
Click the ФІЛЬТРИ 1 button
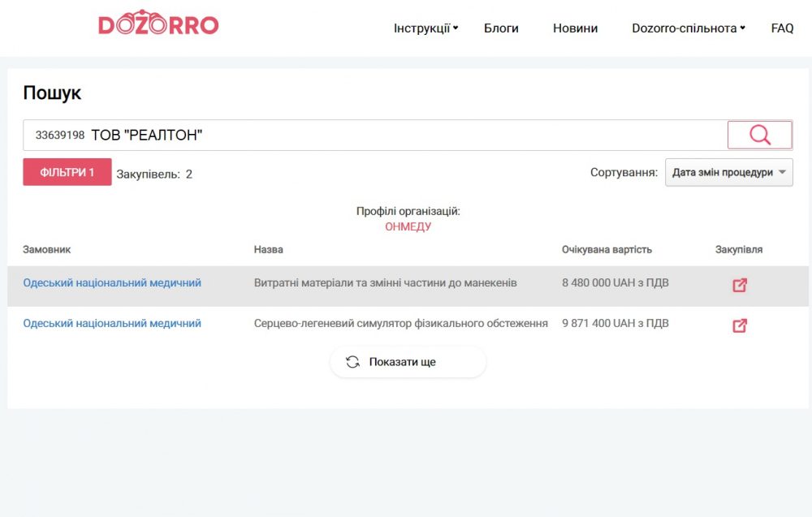tap(67, 172)
